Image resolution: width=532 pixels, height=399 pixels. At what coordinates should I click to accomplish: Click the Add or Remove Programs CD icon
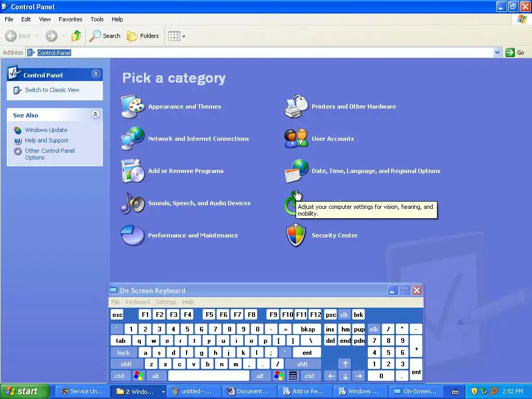133,170
